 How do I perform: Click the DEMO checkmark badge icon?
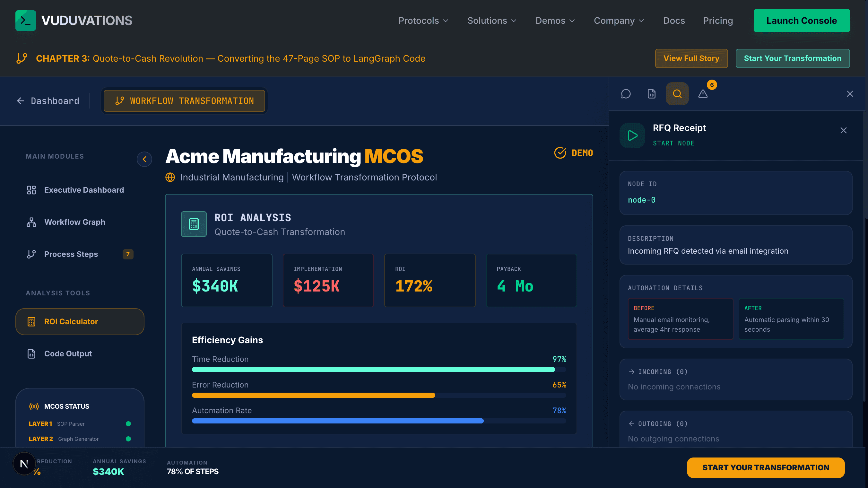pyautogui.click(x=560, y=153)
